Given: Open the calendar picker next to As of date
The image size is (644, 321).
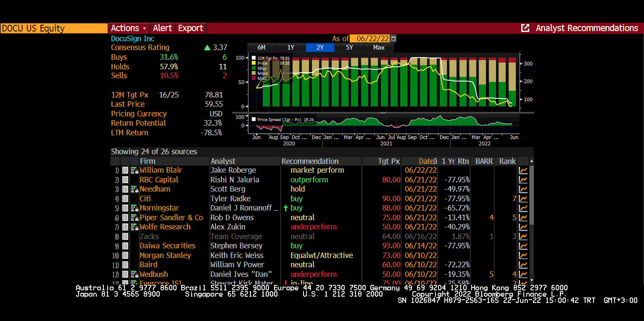Looking at the screenshot, I should coord(393,39).
